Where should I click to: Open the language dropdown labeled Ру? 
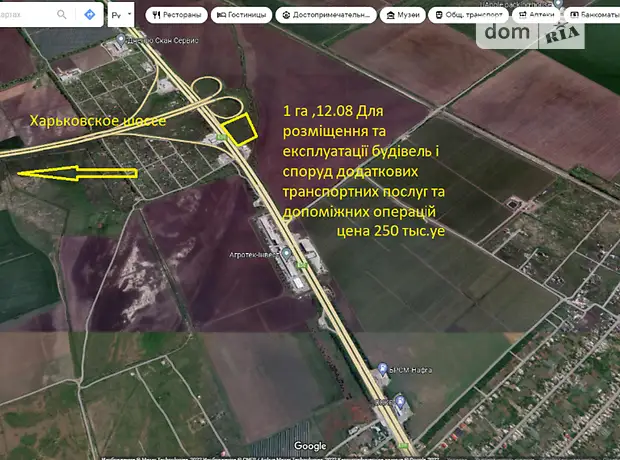point(121,15)
